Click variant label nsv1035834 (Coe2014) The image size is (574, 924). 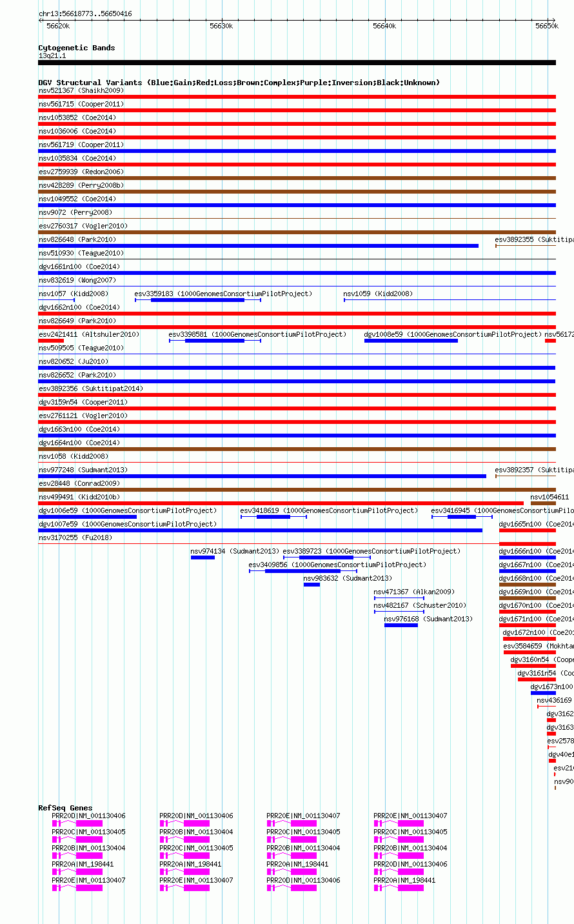point(77,158)
